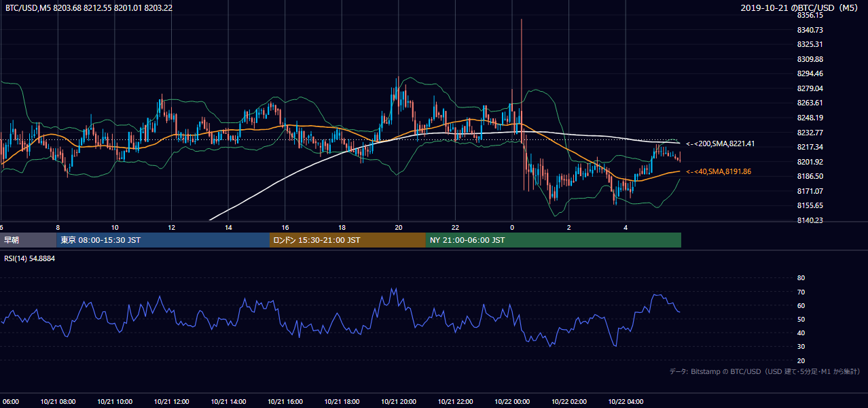Click RSI axis level 20
The width and height of the screenshot is (868, 408).
801,360
